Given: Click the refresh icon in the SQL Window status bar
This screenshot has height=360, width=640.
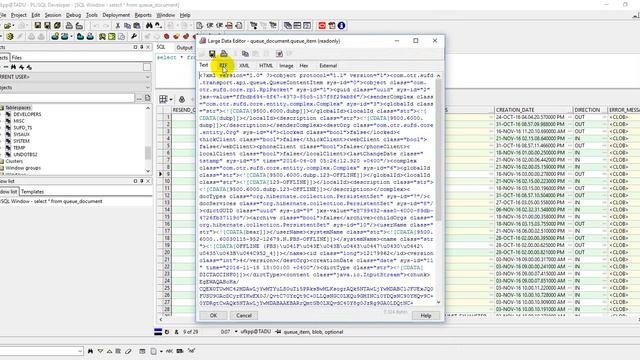Looking at the screenshot, I should coord(167,332).
